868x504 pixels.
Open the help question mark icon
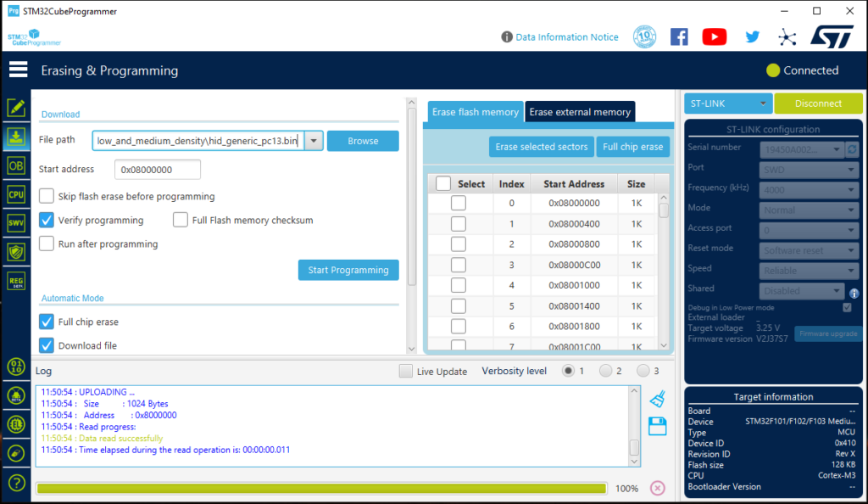click(x=16, y=483)
